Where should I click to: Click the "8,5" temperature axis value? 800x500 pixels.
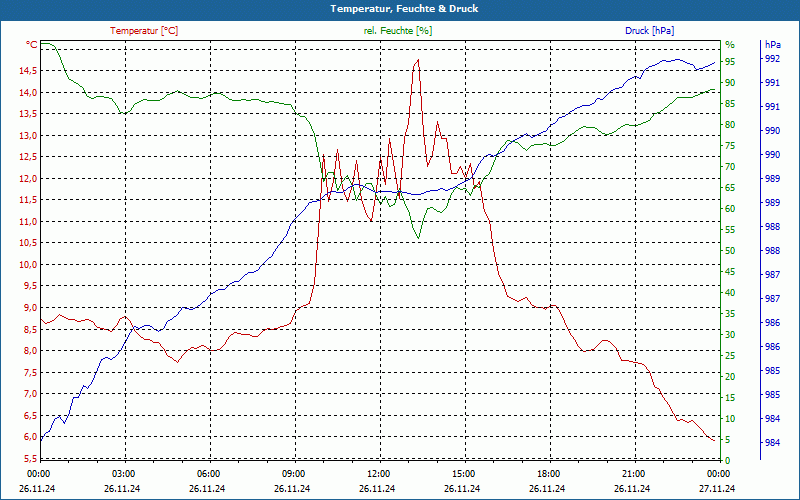point(30,329)
